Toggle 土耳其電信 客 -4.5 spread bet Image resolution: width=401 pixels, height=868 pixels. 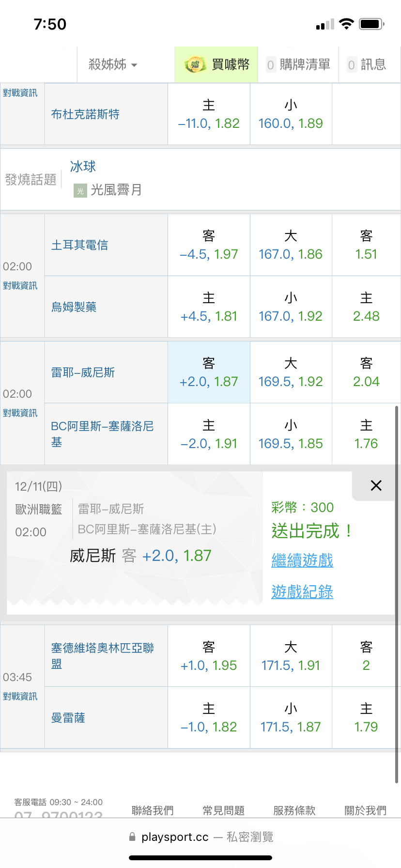209,245
